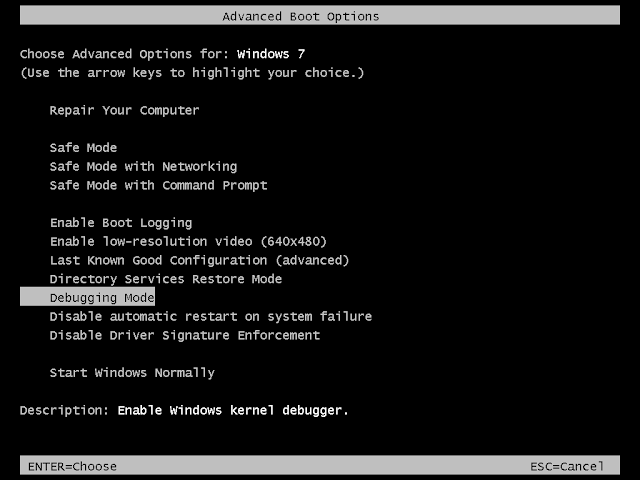This screenshot has width=640, height=480.
Task: Select Disable automatic restart on system failure
Action: coord(211,317)
